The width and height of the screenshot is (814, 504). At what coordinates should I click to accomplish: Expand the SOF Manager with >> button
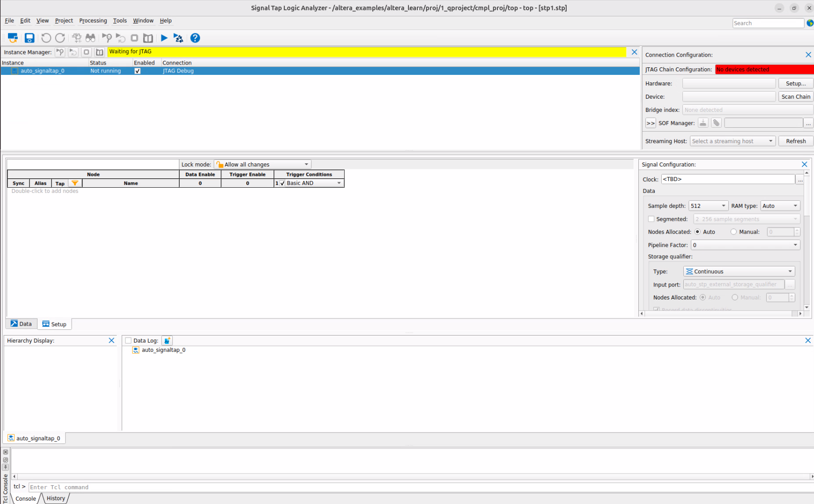click(651, 123)
